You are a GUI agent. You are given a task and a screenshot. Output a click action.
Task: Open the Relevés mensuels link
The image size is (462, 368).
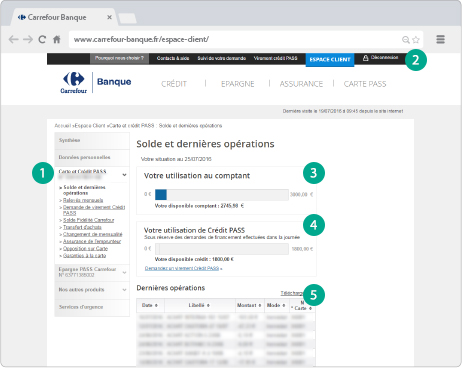click(x=83, y=200)
